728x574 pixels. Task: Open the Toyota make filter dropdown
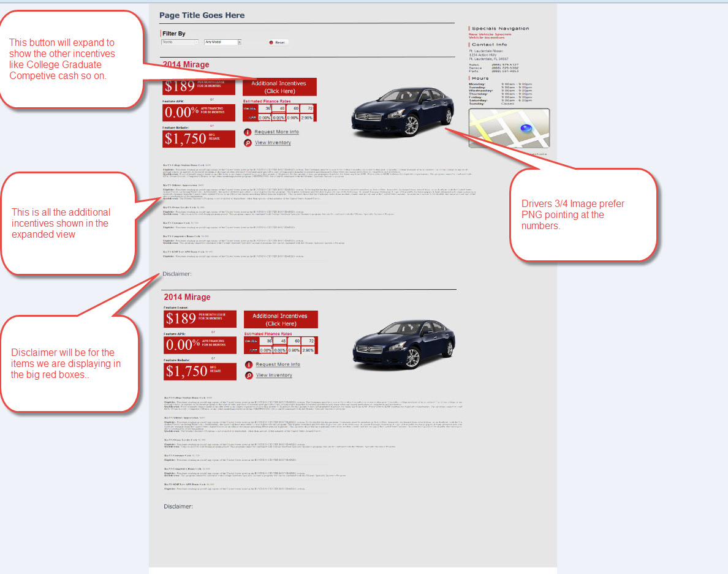(x=180, y=42)
